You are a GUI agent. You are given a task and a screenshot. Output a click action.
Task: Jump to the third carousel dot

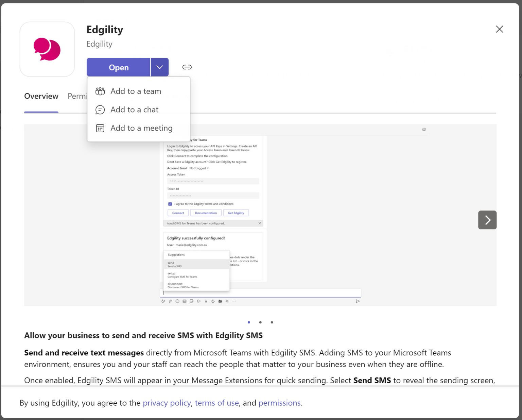click(x=272, y=322)
